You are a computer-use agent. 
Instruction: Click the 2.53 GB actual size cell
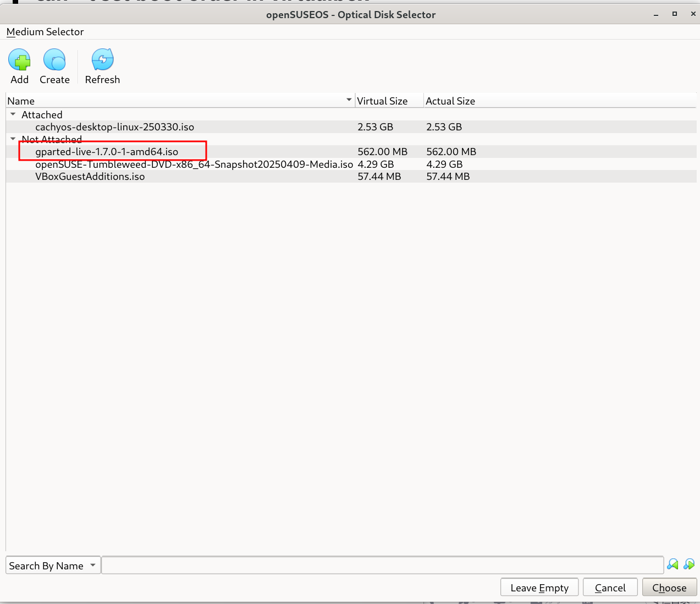coord(444,127)
